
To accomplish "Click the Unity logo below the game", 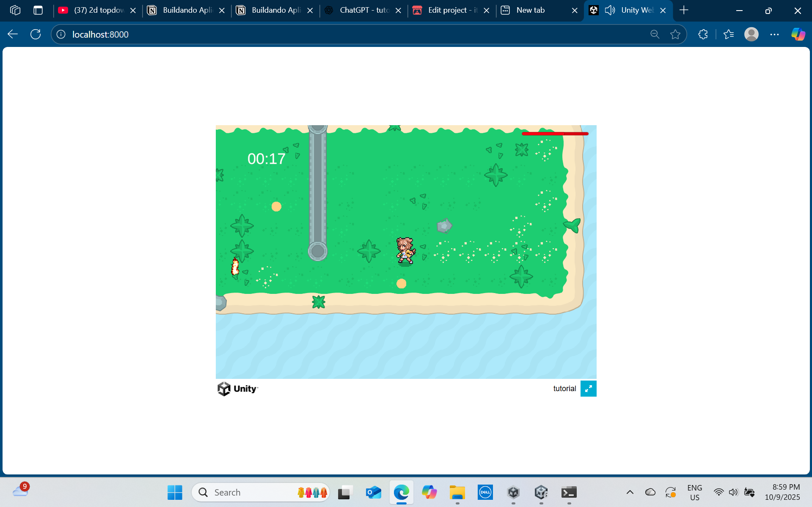I will [x=237, y=389].
